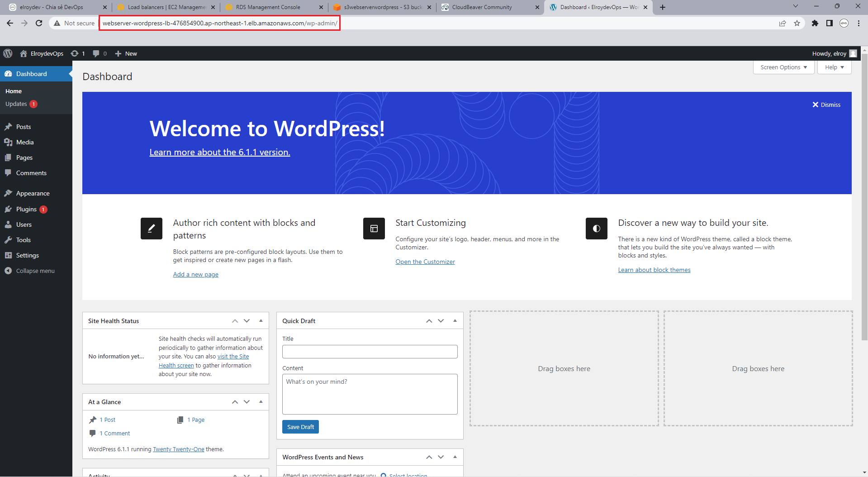Toggle Site Health Status panel
The image size is (868, 477).
(x=261, y=321)
